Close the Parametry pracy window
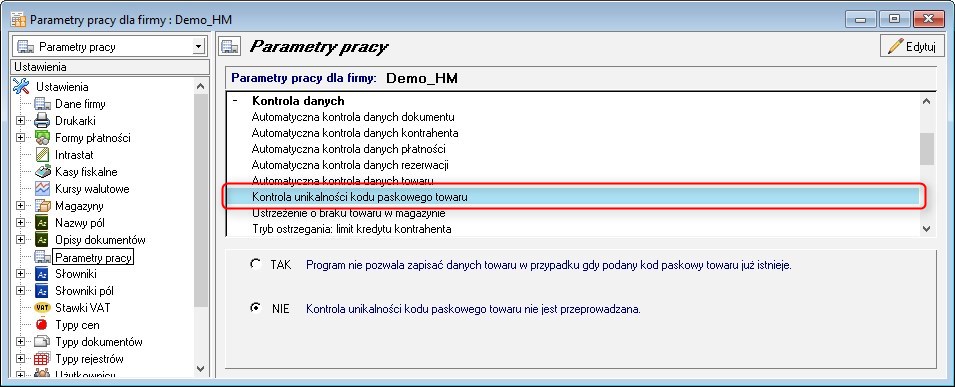Image resolution: width=955 pixels, height=387 pixels. 929,19
